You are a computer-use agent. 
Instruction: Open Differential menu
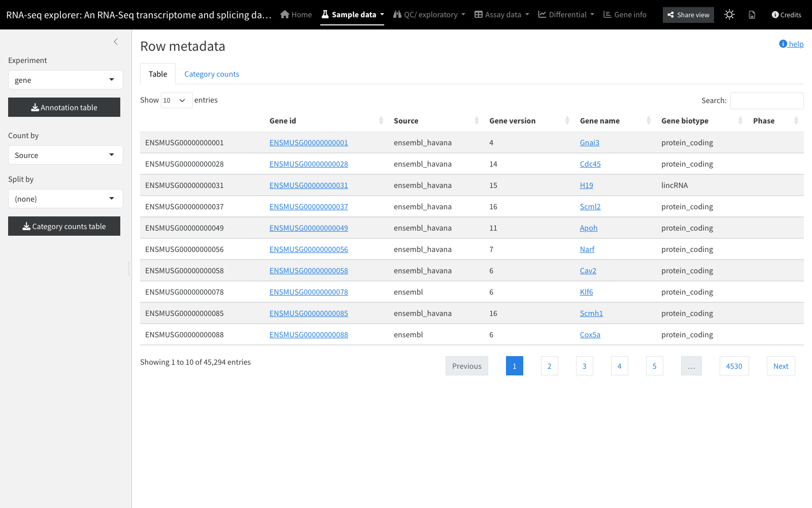566,15
